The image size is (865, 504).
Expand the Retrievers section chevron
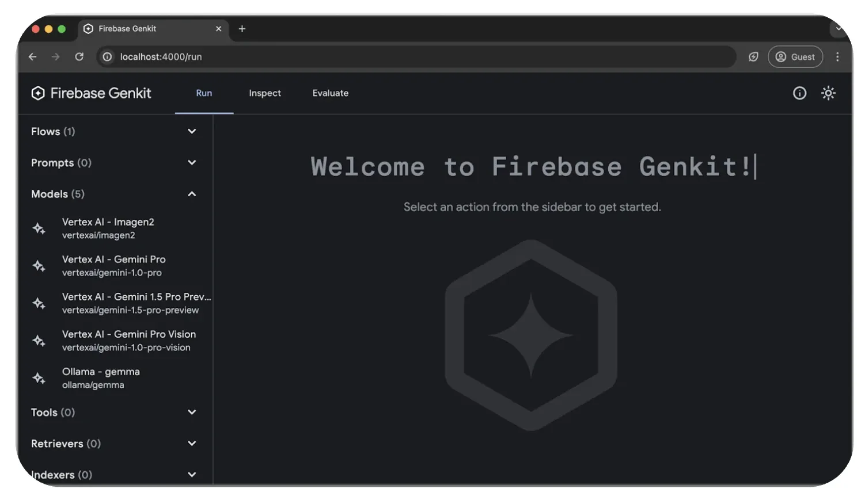coord(192,444)
